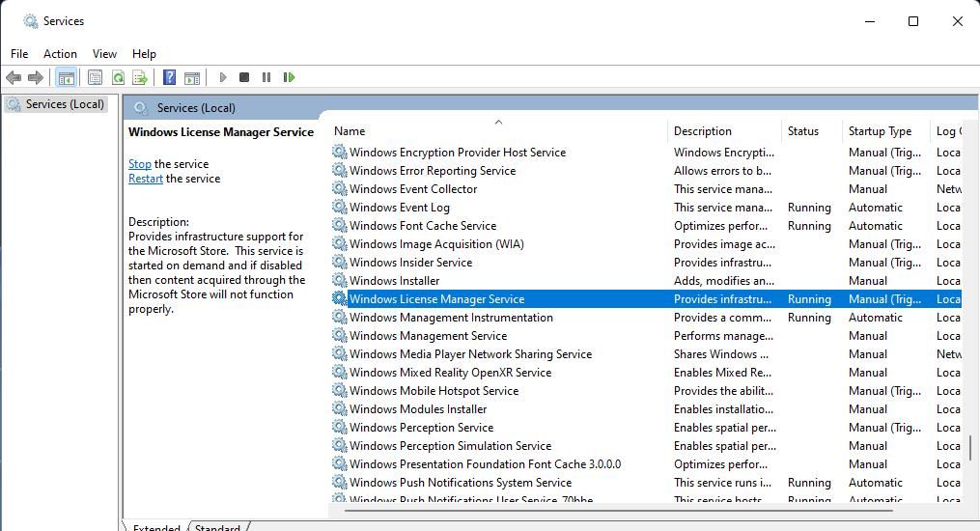Select Windows Media Player Network Sharing Service
Image resolution: width=980 pixels, height=531 pixels.
646,354
